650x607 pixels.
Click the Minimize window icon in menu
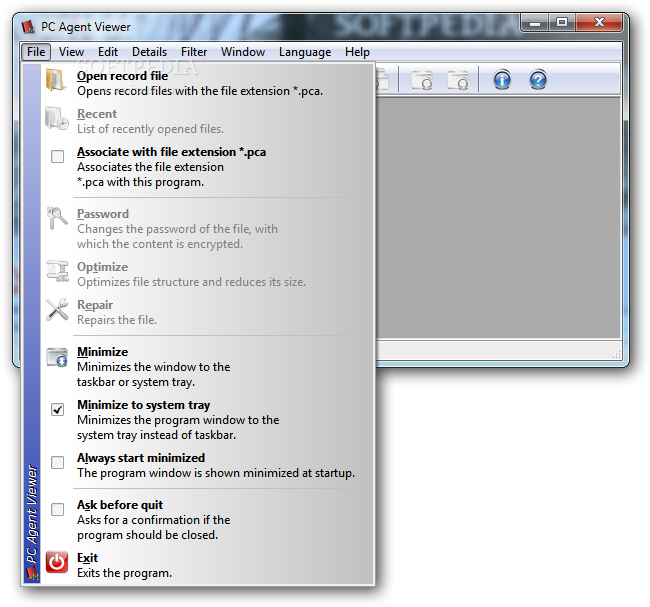tap(57, 357)
